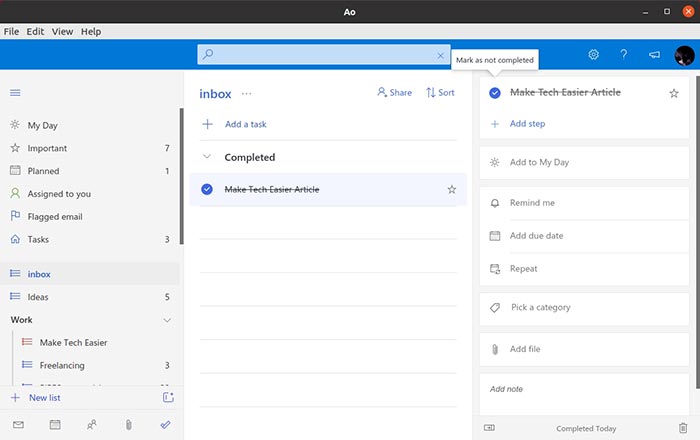Open the mail icon in the bottom bar
Image resolution: width=700 pixels, height=440 pixels.
click(x=18, y=425)
